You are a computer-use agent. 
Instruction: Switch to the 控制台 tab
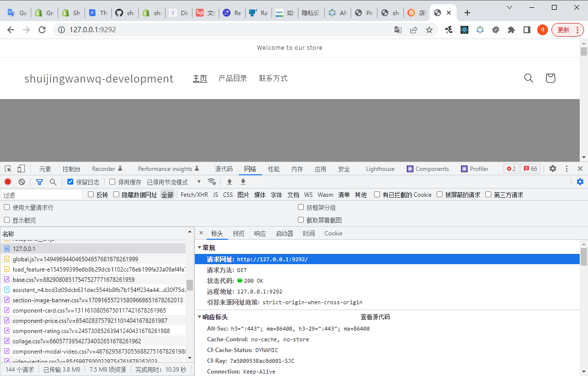(71, 169)
